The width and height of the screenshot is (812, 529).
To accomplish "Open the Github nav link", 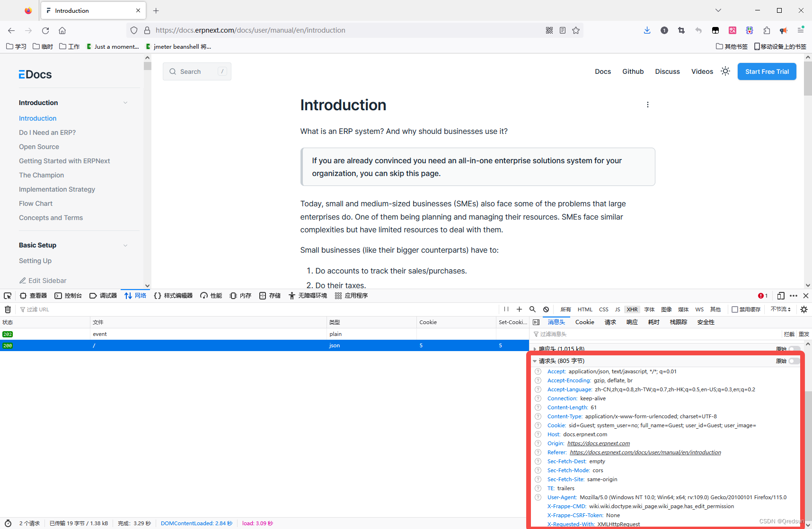I will 633,71.
